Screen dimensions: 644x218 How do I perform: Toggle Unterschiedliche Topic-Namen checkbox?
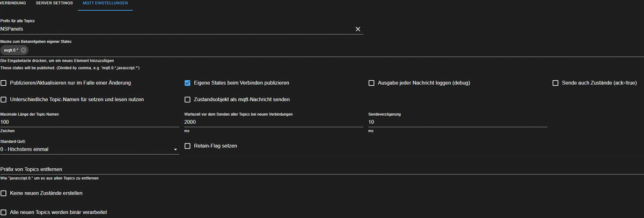(x=4, y=99)
